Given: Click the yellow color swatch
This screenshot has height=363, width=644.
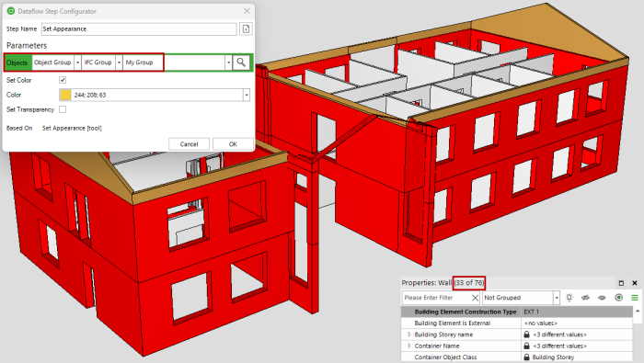Looking at the screenshot, I should pyautogui.click(x=65, y=96).
